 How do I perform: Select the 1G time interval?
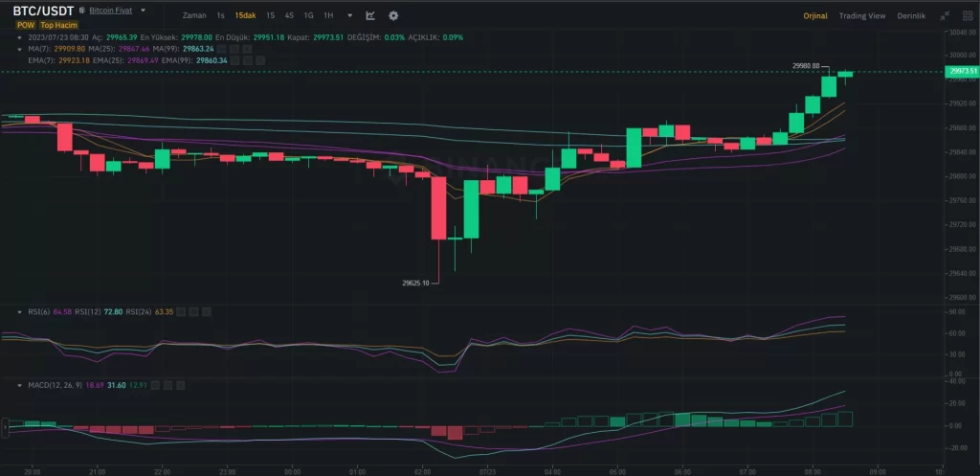(308, 16)
